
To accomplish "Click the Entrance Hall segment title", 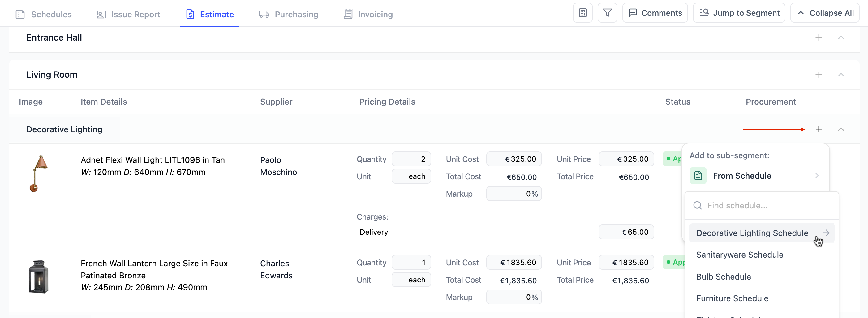I will 54,37.
